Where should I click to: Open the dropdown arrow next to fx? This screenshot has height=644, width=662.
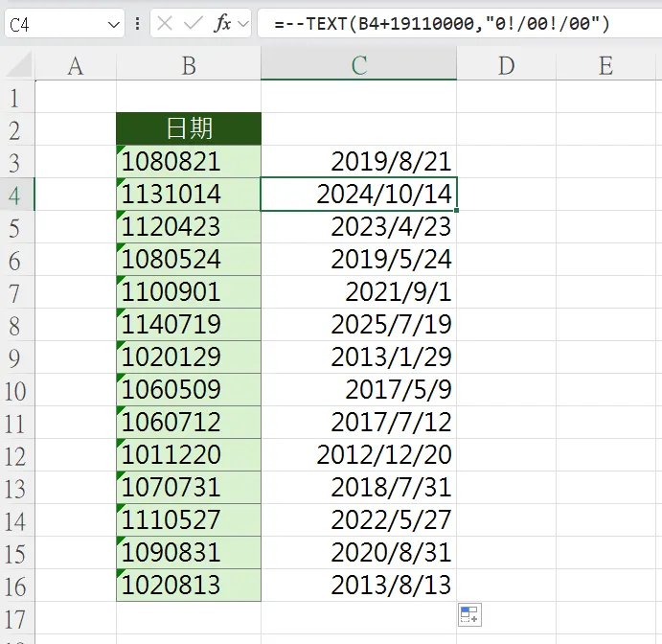tap(243, 24)
